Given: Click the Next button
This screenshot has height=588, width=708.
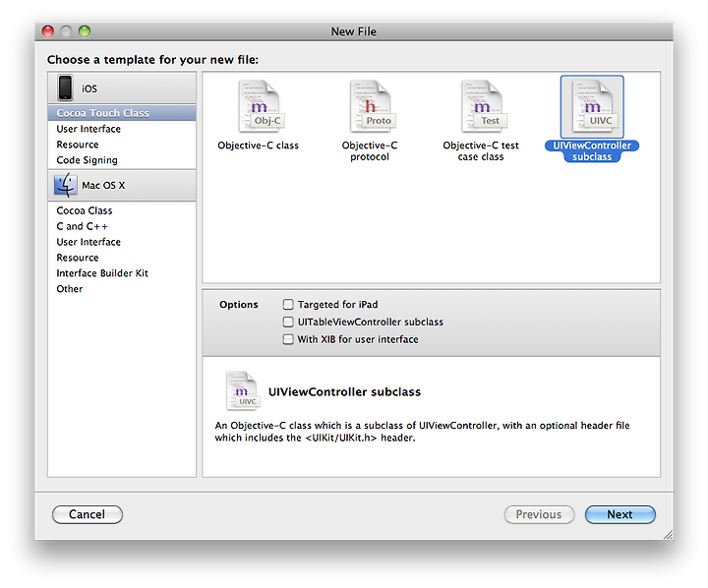Looking at the screenshot, I should pyautogui.click(x=619, y=514).
